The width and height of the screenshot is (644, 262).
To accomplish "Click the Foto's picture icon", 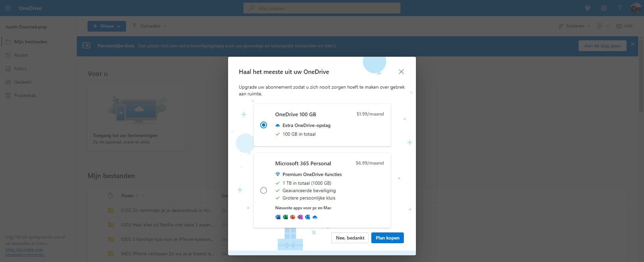I will 8,69.
